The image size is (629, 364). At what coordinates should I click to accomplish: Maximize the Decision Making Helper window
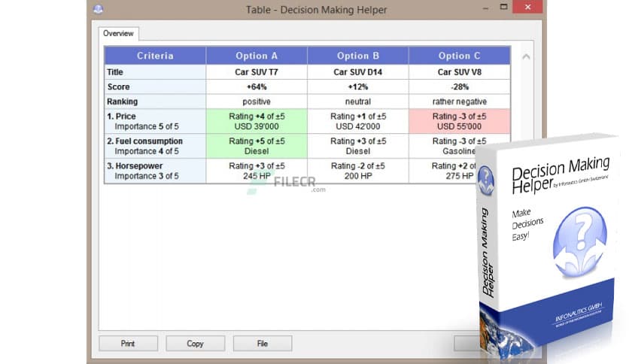pyautogui.click(x=504, y=7)
